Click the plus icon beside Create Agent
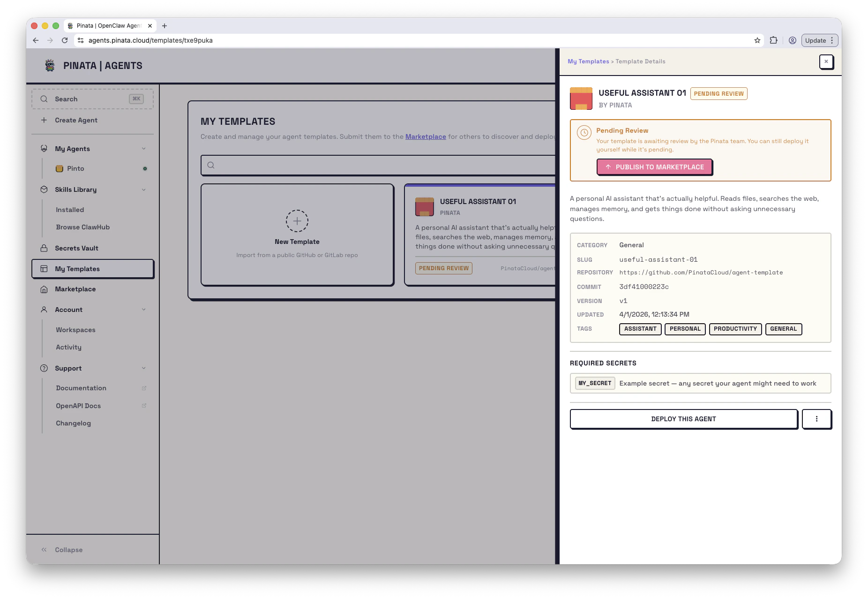The width and height of the screenshot is (868, 599). (x=44, y=120)
